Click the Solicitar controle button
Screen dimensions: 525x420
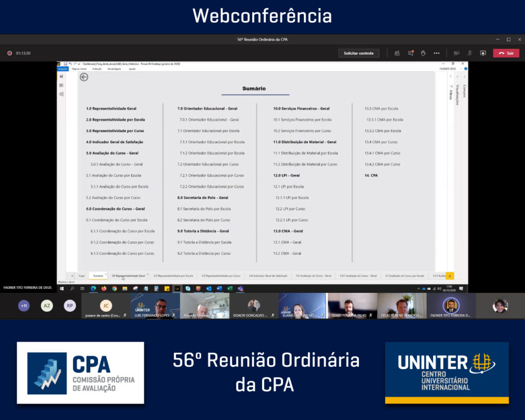tap(358, 53)
